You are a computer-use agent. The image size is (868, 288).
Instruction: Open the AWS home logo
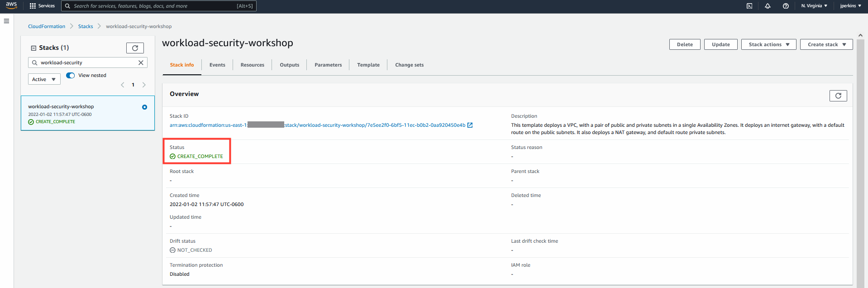point(11,5)
